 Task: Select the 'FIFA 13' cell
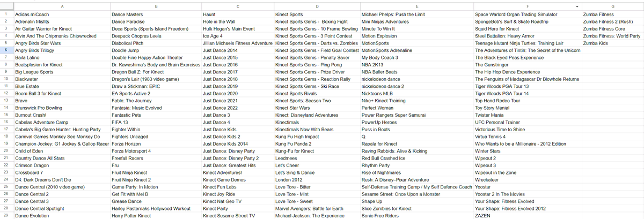156,122
